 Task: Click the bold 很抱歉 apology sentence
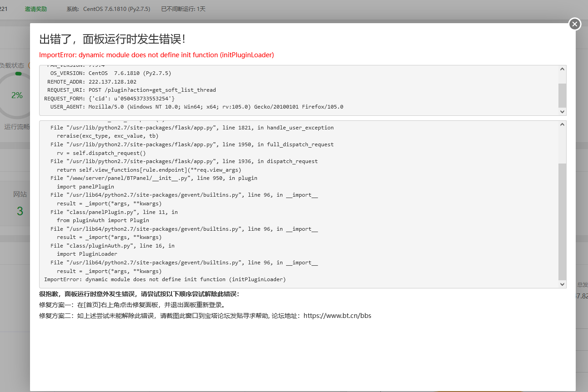point(139,294)
